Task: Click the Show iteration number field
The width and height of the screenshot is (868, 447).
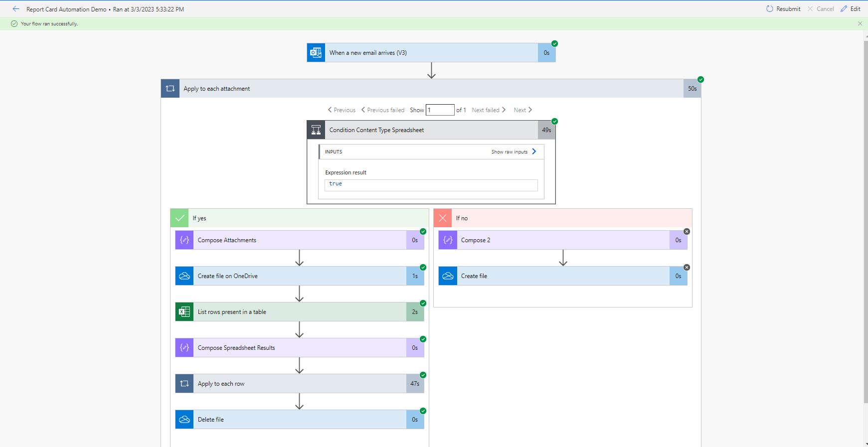Action: click(440, 110)
